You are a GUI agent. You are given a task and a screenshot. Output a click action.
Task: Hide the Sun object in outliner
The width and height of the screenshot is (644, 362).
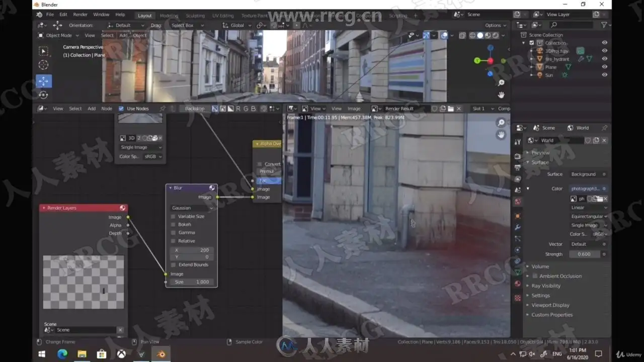coord(604,75)
